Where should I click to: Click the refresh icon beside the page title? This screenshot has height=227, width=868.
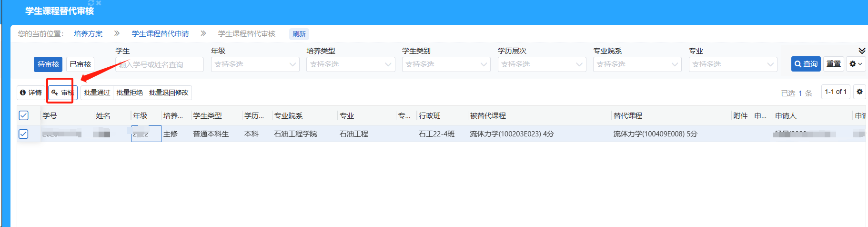point(91,3)
